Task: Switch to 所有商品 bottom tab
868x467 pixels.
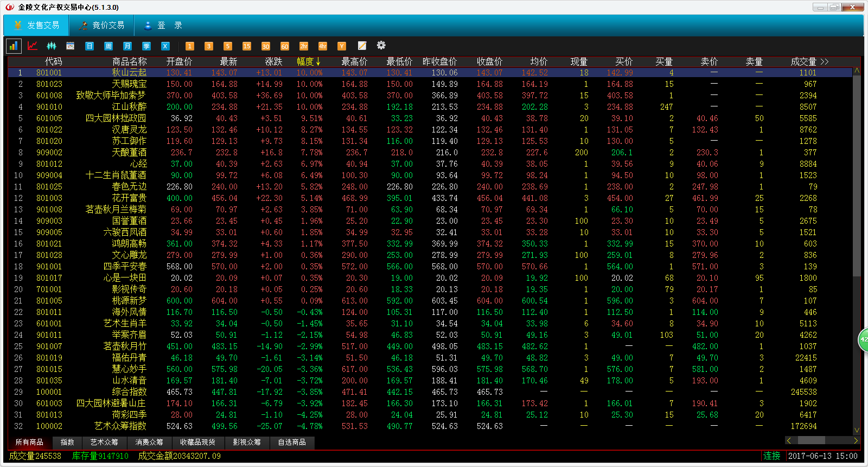Action: point(29,443)
